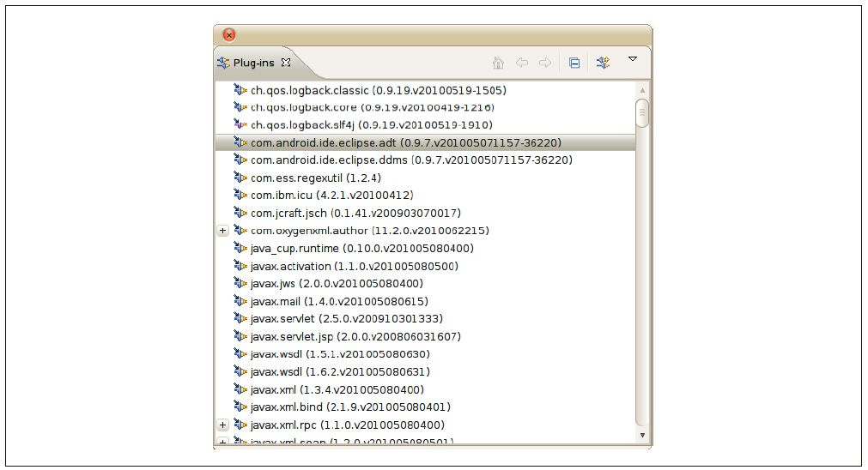Click the plug-in filter toolbar icon
This screenshot has width=868, height=470.
tap(603, 63)
